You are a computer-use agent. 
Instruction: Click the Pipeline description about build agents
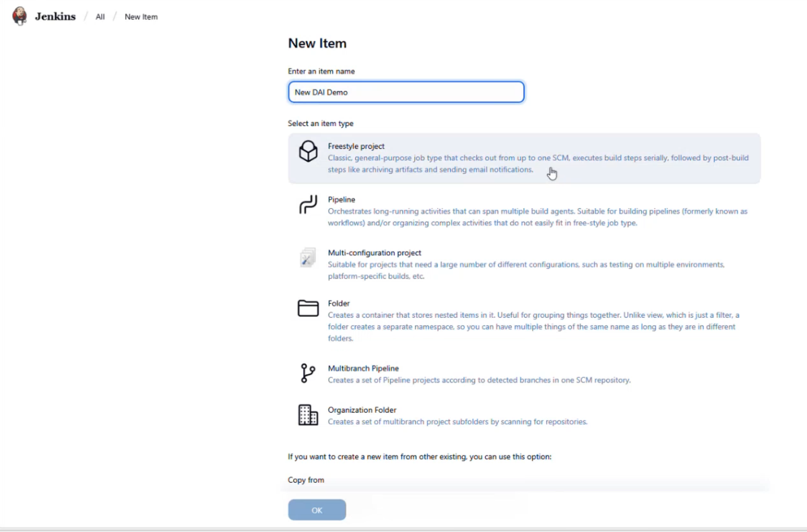(x=538, y=217)
